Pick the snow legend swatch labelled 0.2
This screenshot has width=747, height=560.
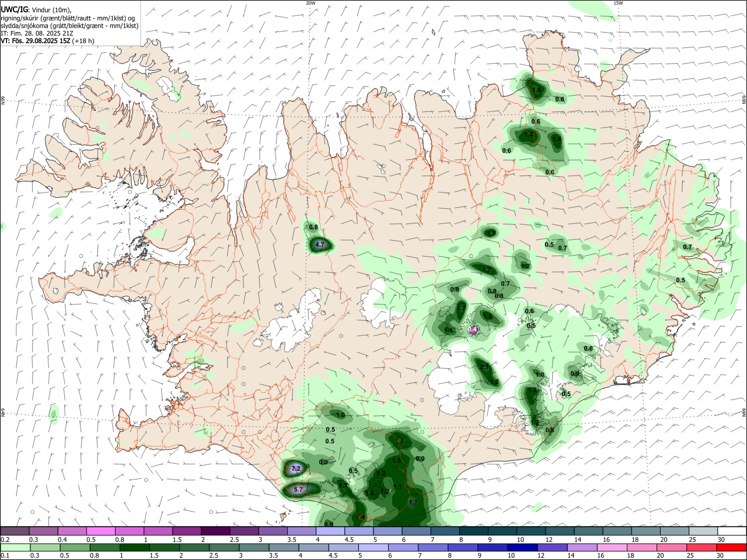tap(15, 531)
